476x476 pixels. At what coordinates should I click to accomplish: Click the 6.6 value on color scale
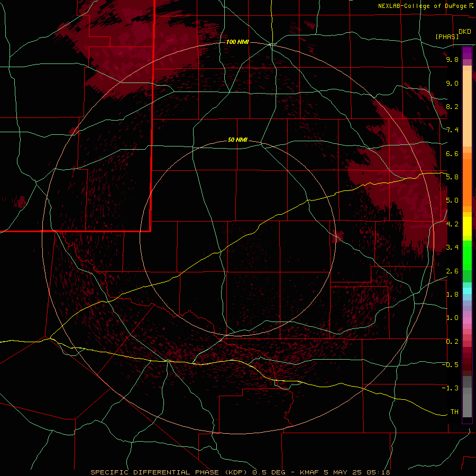click(452, 153)
